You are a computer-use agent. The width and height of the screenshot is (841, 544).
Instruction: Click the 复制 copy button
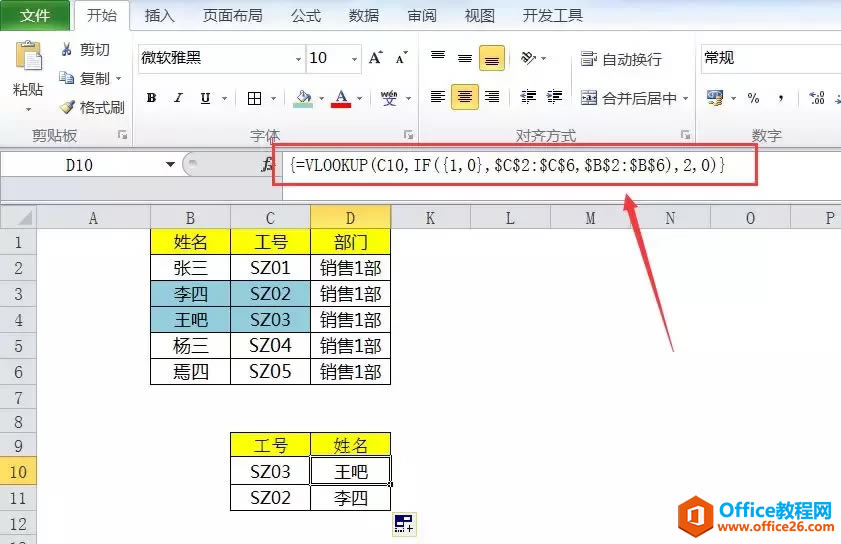click(x=86, y=78)
